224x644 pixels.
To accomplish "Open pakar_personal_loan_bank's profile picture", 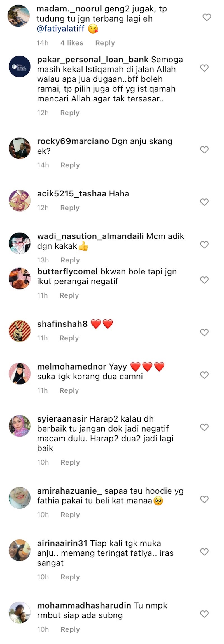I will coord(20,67).
